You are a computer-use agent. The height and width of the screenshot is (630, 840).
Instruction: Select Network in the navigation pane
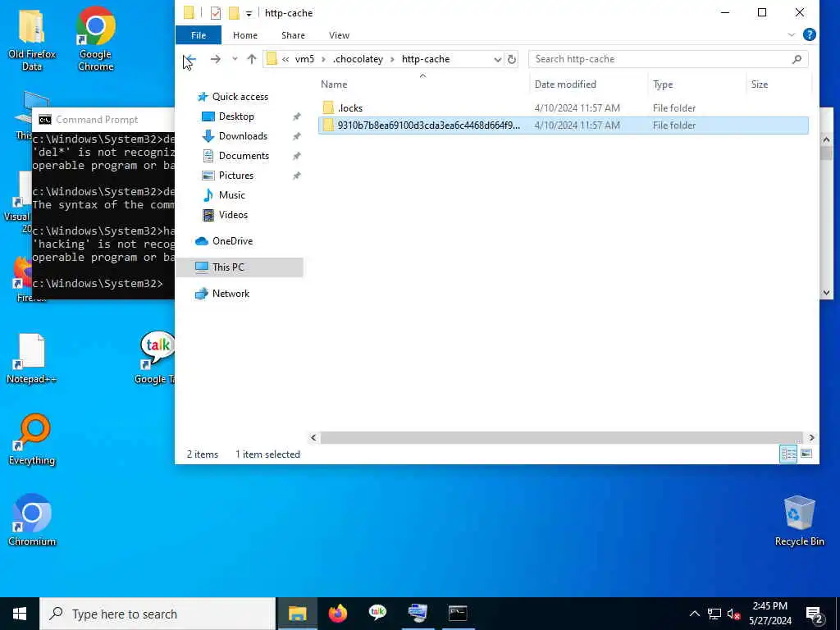pos(231,294)
